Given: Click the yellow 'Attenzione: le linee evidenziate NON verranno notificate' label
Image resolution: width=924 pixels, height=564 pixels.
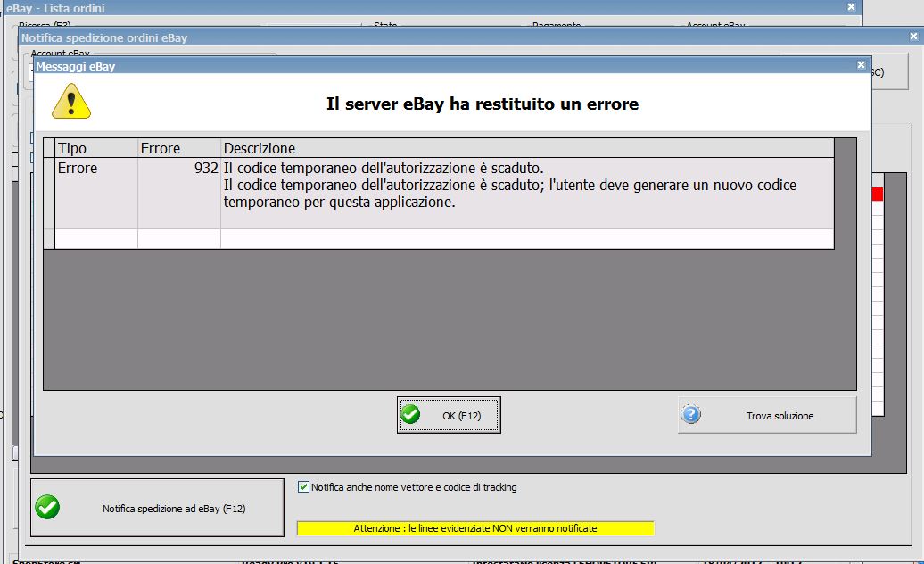Looking at the screenshot, I should [475, 528].
